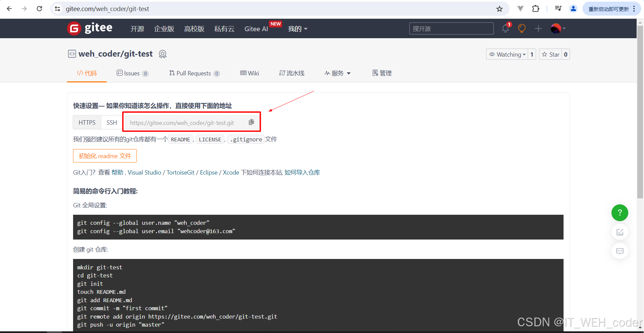Open the Visual Studio link
The width and height of the screenshot is (644, 333).
144,172
